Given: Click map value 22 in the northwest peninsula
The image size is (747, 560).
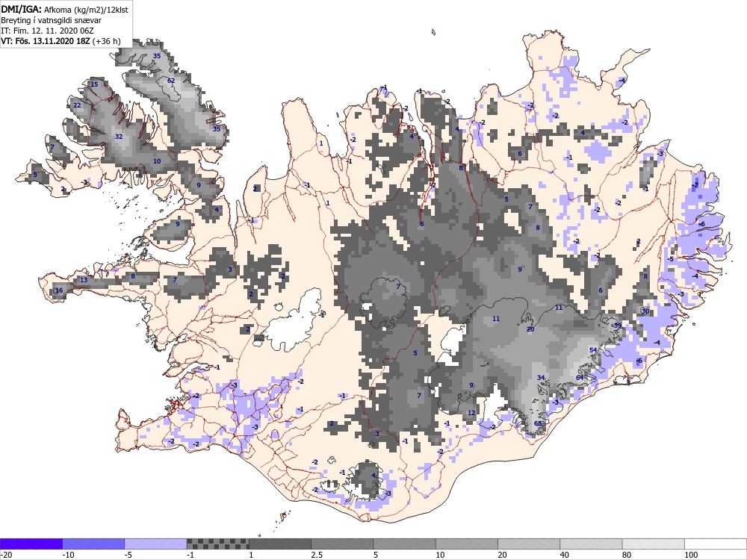Looking at the screenshot, I should click(77, 105).
